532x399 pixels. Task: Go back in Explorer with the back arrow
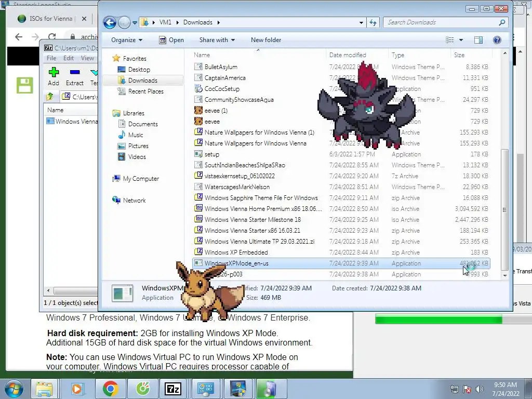click(x=110, y=22)
